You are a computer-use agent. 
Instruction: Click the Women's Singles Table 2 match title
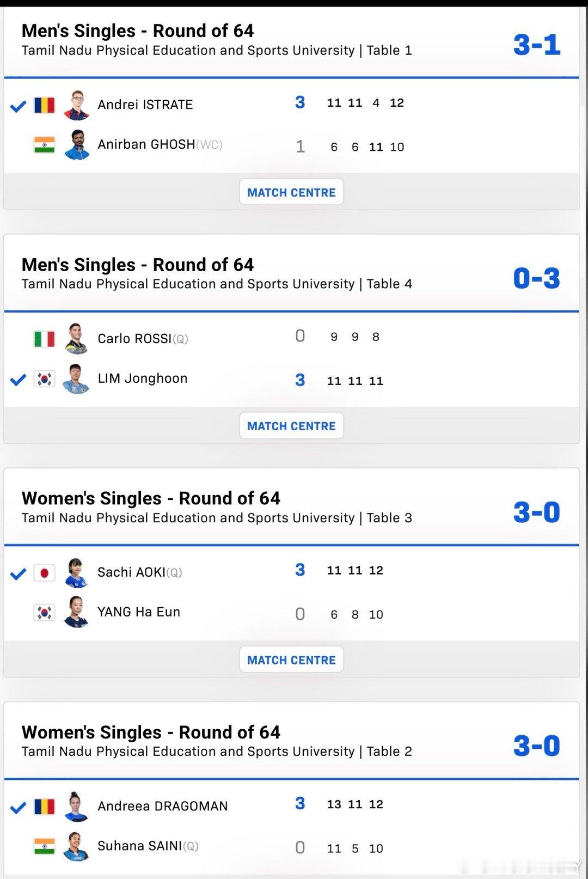(x=151, y=732)
